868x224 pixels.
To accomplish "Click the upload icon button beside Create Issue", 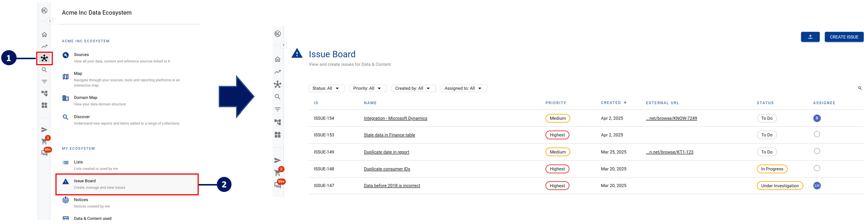I will point(810,37).
